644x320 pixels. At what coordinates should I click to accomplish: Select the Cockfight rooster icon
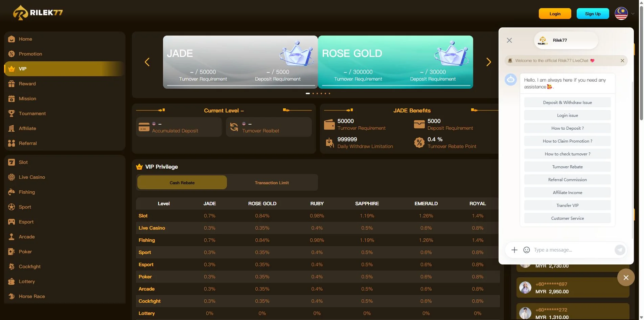click(x=11, y=266)
